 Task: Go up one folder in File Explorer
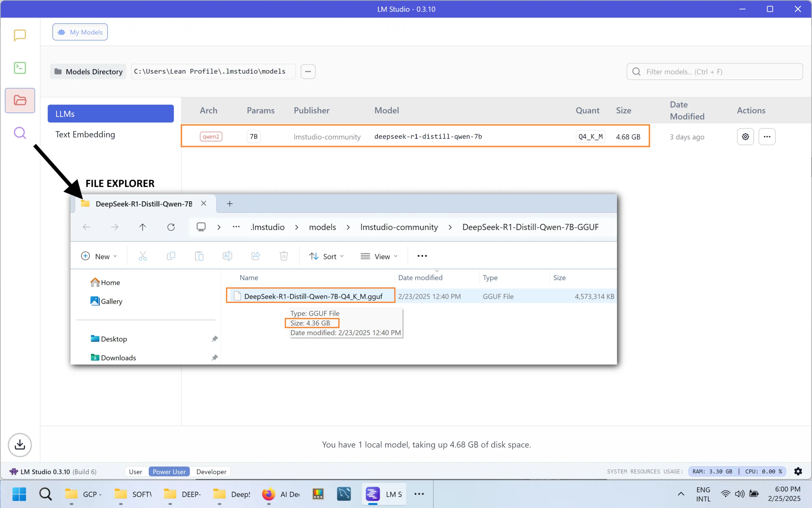click(143, 227)
